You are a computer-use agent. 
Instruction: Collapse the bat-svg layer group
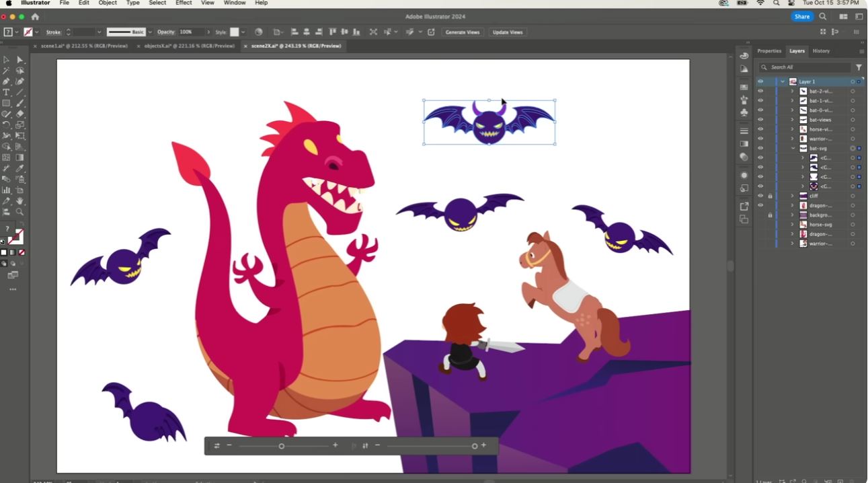click(793, 148)
